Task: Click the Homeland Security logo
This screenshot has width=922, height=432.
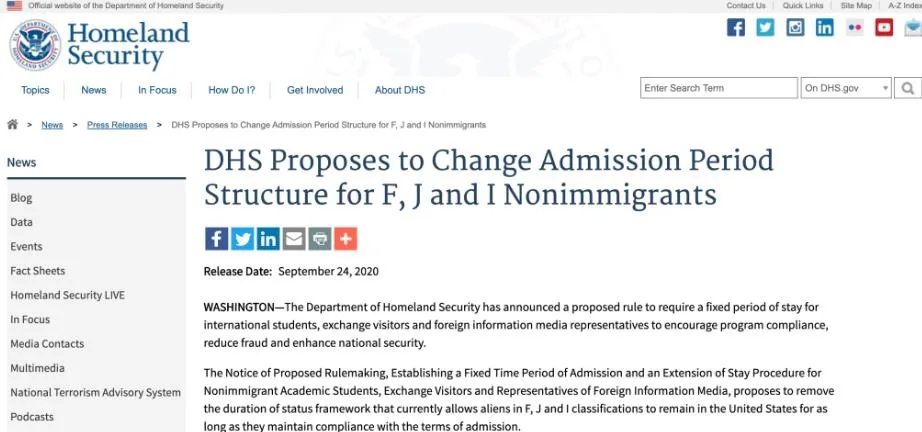Action: pos(100,45)
